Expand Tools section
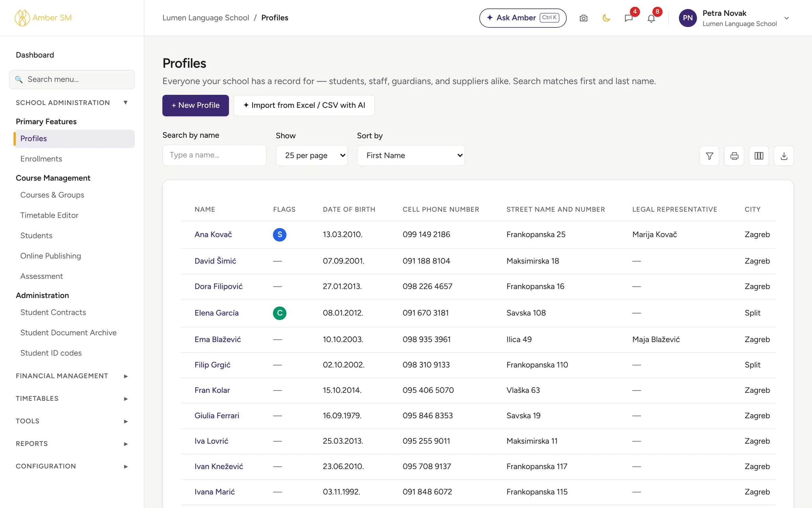This screenshot has height=508, width=812. tap(72, 421)
